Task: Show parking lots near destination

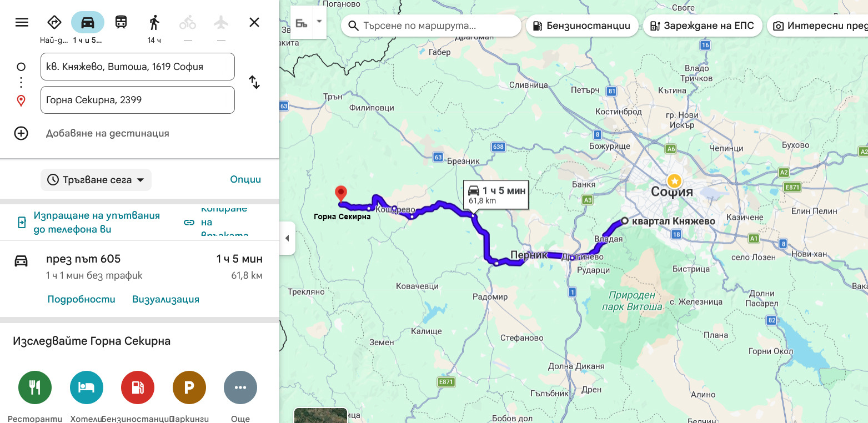Action: pyautogui.click(x=189, y=387)
